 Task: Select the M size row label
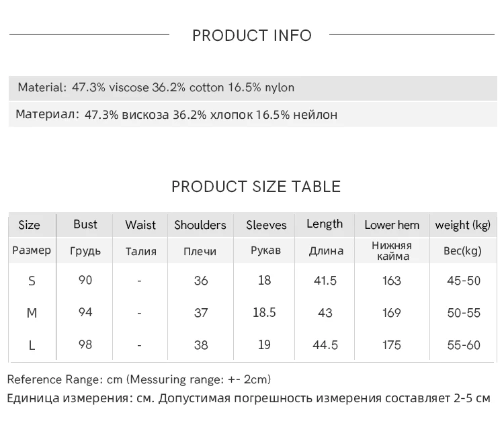tap(32, 313)
